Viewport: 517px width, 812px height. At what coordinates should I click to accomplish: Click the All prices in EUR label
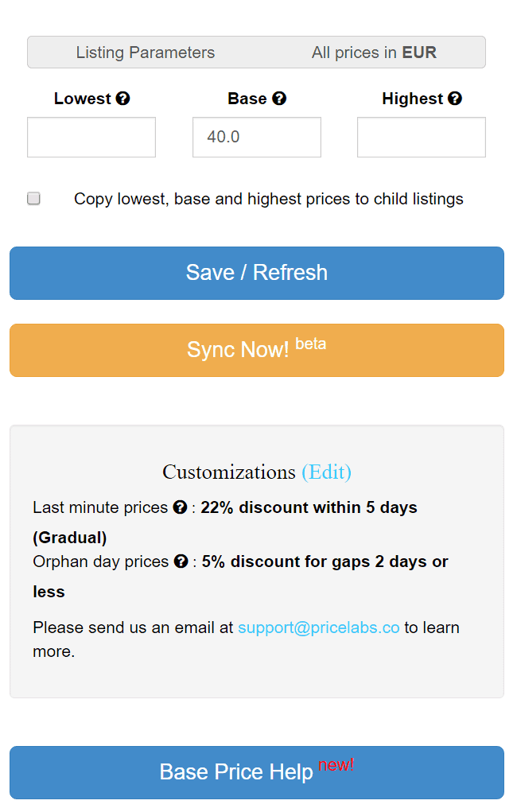click(374, 52)
